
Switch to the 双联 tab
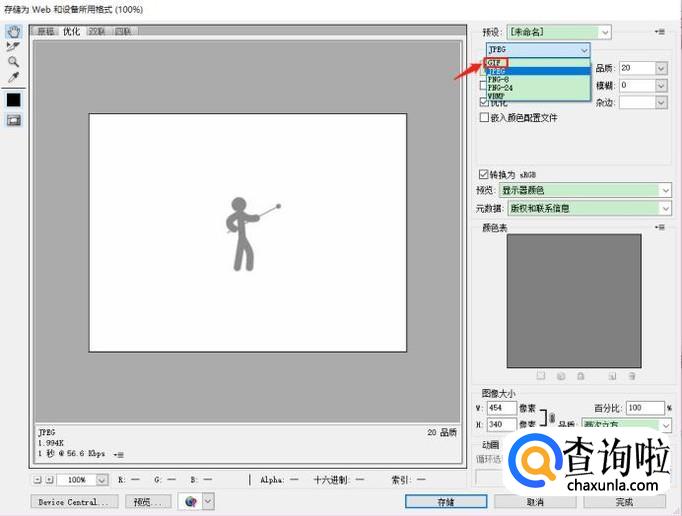(97, 31)
